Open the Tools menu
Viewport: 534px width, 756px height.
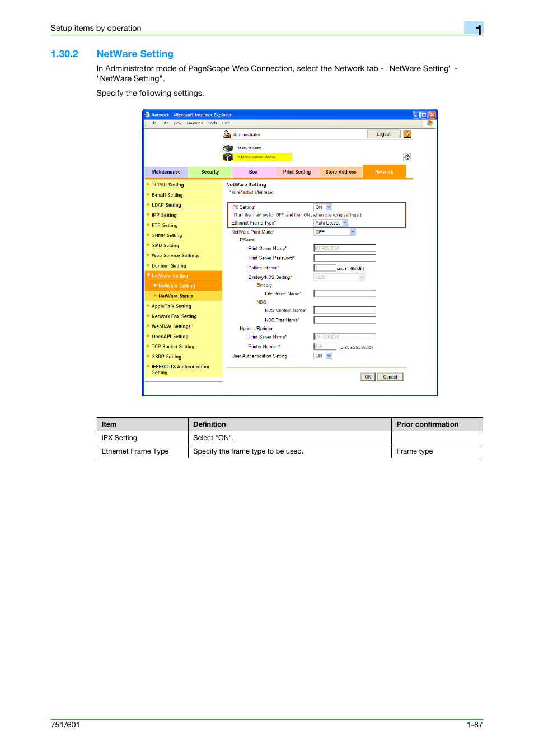coord(212,123)
